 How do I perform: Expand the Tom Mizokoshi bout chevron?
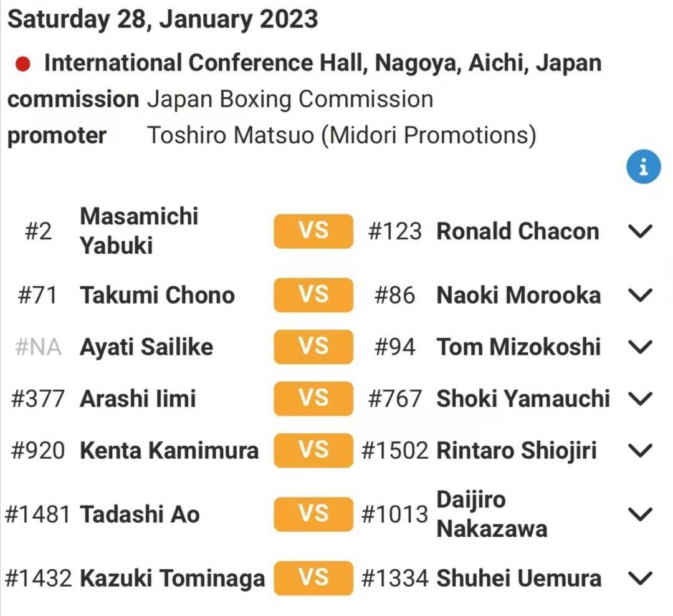[x=640, y=347]
